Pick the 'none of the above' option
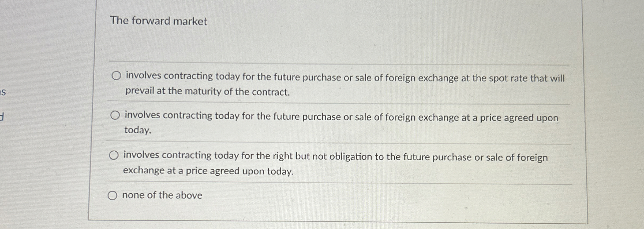 [113, 195]
